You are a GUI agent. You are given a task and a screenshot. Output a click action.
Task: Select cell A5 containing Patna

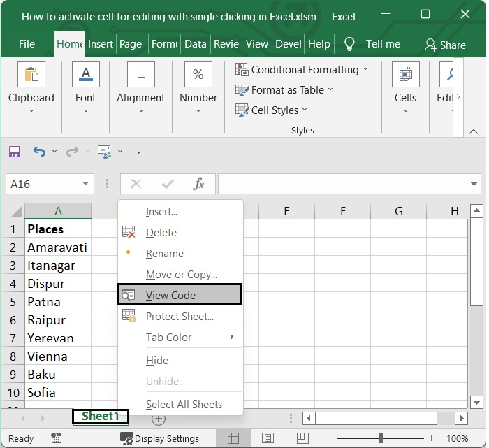pyautogui.click(x=58, y=302)
